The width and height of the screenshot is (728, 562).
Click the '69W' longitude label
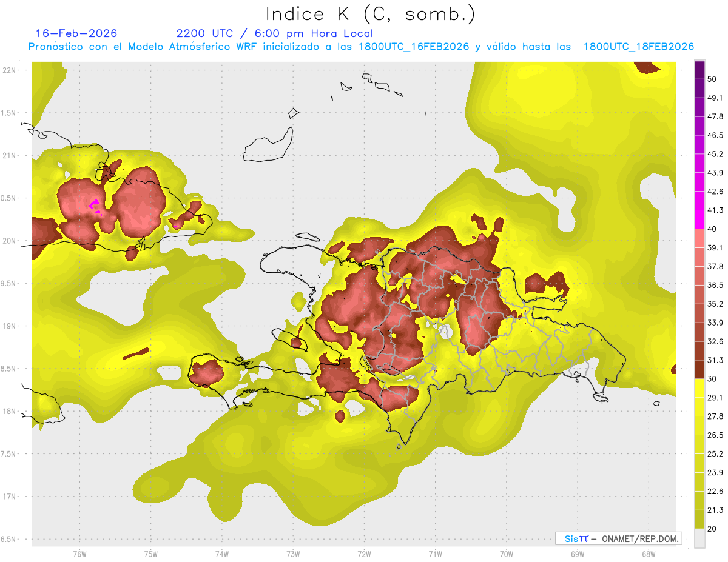[x=577, y=554]
